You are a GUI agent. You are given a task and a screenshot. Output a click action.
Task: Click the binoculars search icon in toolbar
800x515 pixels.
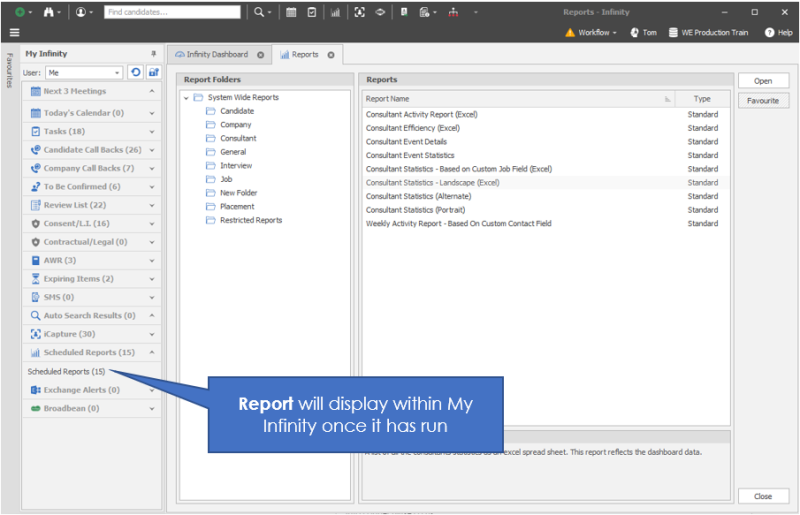click(48, 12)
